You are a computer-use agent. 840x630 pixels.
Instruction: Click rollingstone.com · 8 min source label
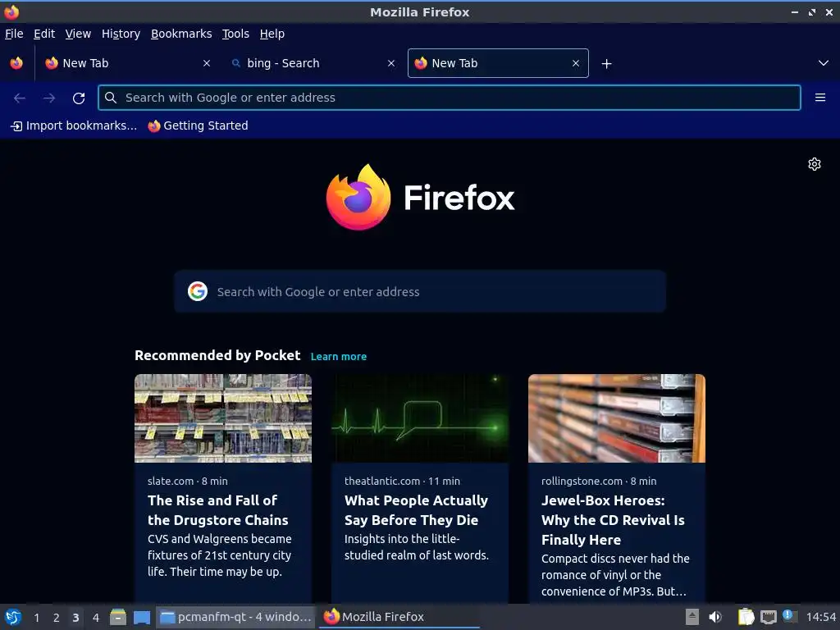(599, 481)
